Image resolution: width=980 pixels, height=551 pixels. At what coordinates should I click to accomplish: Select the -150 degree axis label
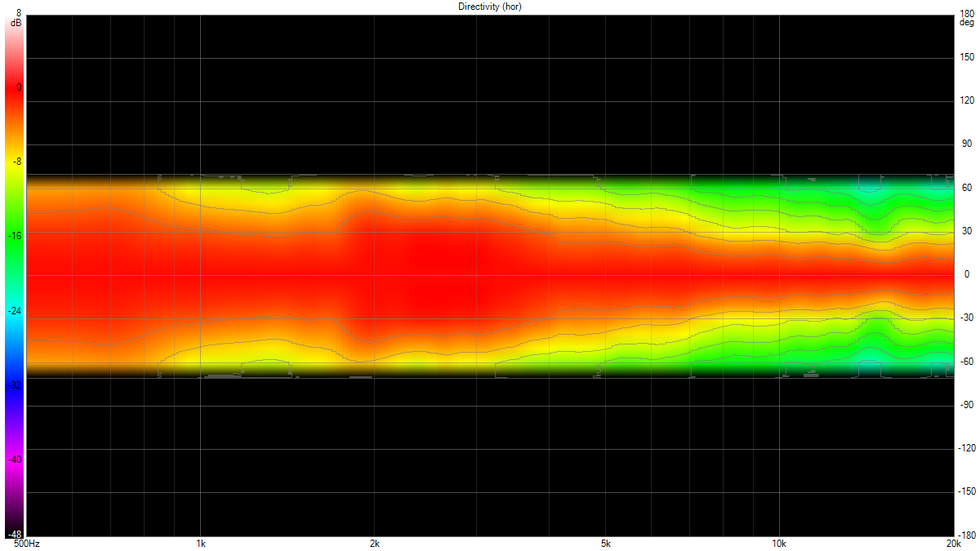tap(966, 491)
